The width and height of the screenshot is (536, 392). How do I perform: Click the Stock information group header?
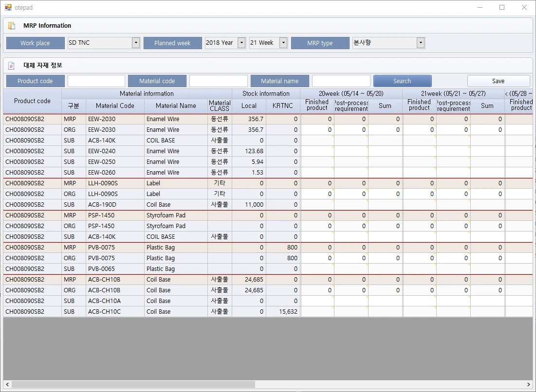pos(266,93)
